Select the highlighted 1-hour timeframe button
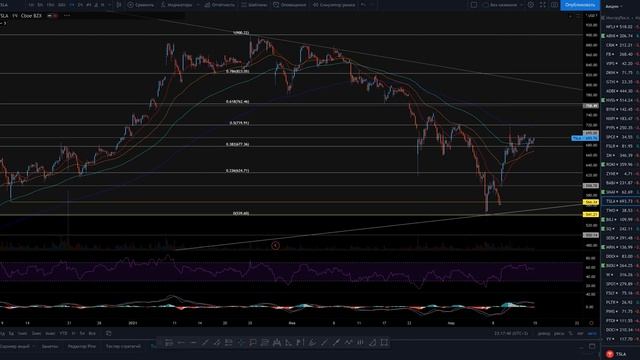 72,5
